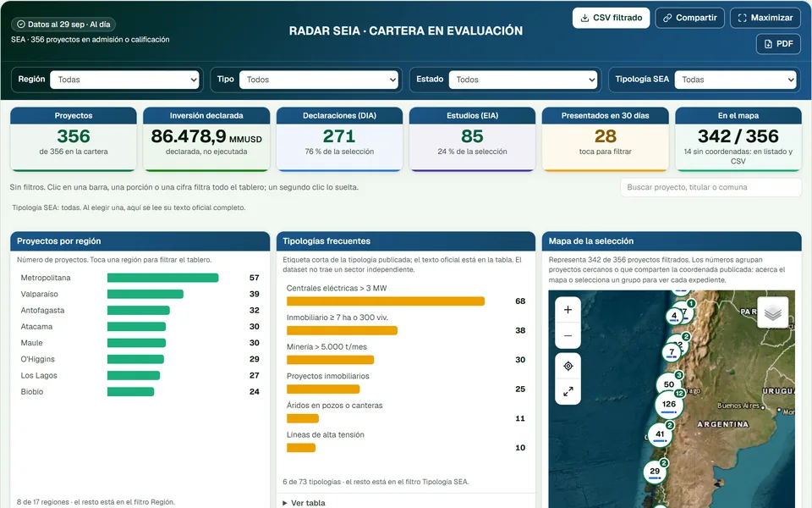Click the '6 de 73 tipologías' footnote
This screenshot has width=812, height=508.
click(x=376, y=482)
